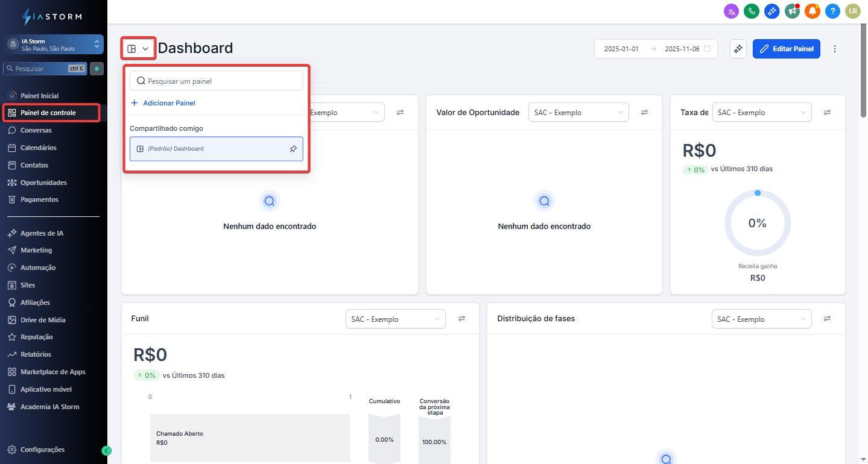
Task: Collapse the sidebar with green arrow button
Action: click(107, 450)
